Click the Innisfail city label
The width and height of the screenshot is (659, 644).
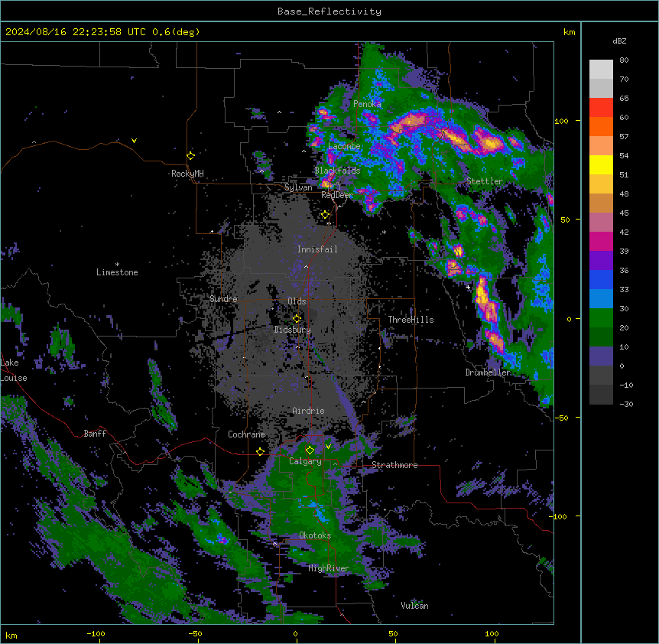(x=317, y=249)
